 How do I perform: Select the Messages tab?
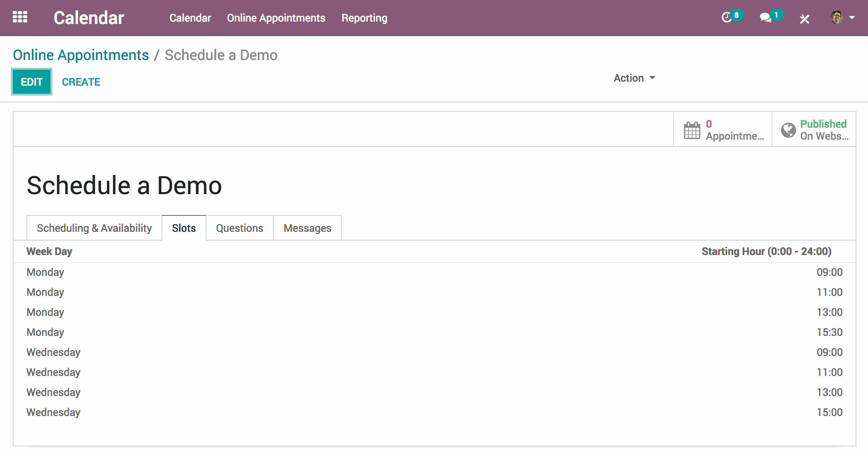coord(307,228)
